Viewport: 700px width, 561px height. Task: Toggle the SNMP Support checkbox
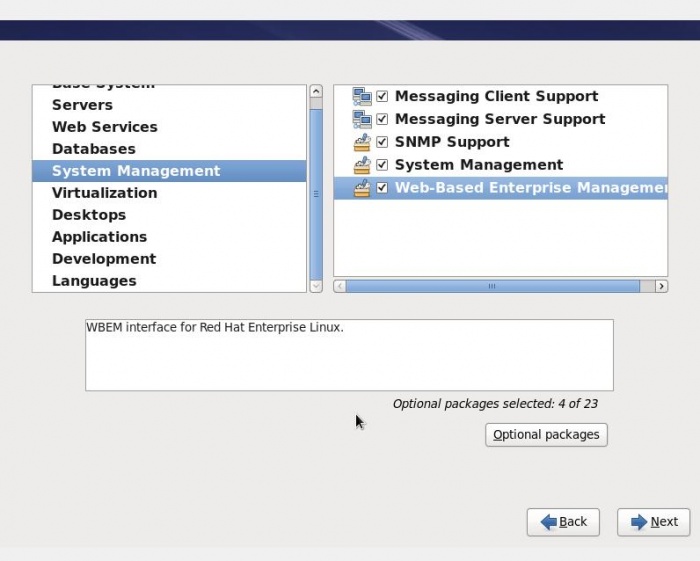pos(382,142)
